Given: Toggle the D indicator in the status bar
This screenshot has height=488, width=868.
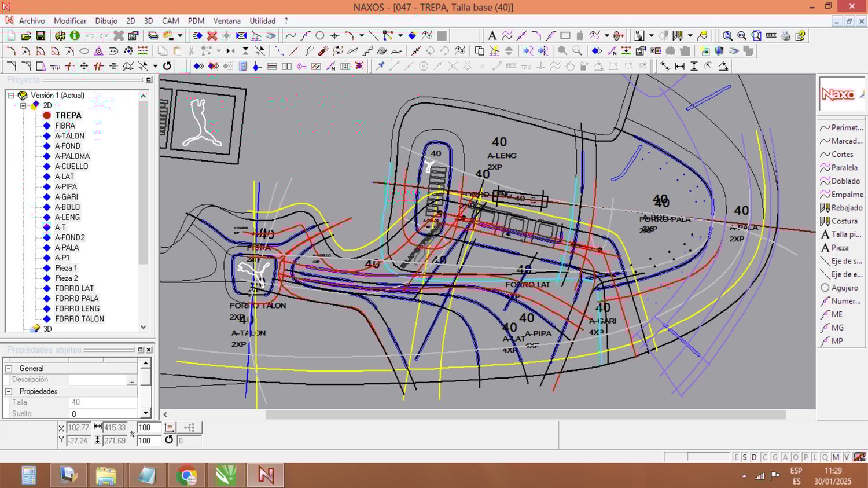Looking at the screenshot, I should [x=754, y=457].
